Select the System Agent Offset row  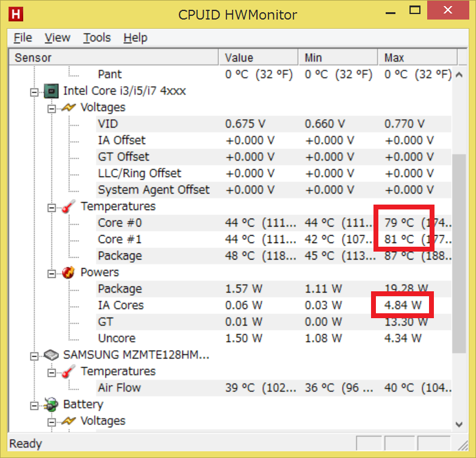click(x=274, y=189)
